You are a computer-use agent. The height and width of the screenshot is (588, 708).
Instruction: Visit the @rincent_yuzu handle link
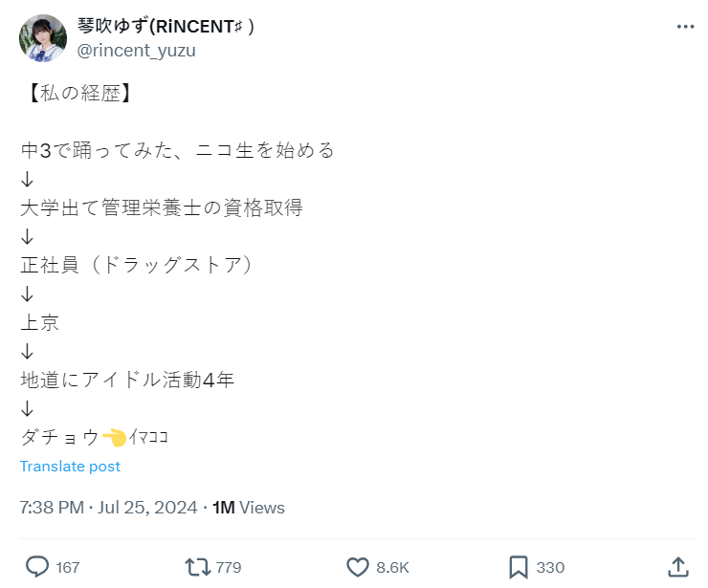coord(136,51)
